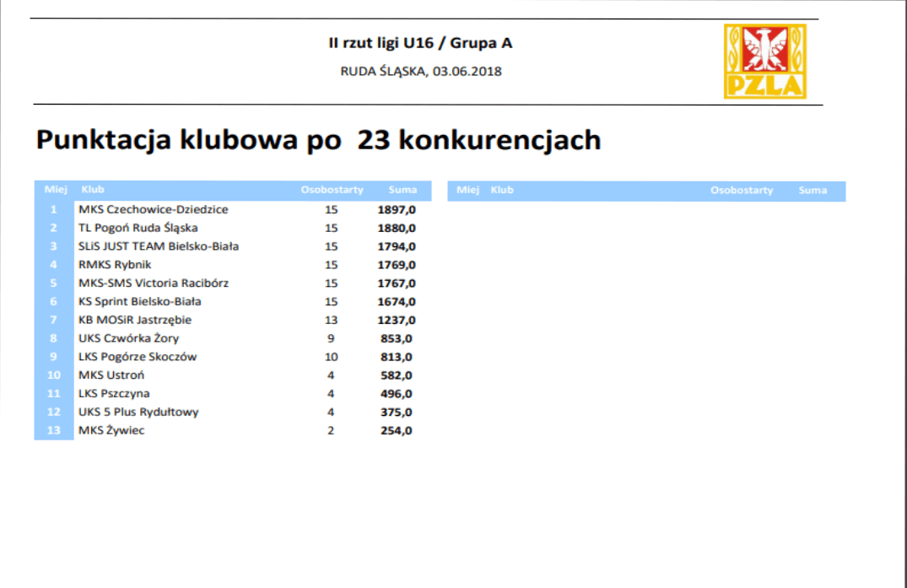Screen dimensions: 907x588
Task: Click the 'Klub' header above MKS Czechowice-Dziedzice
Action: (93, 190)
